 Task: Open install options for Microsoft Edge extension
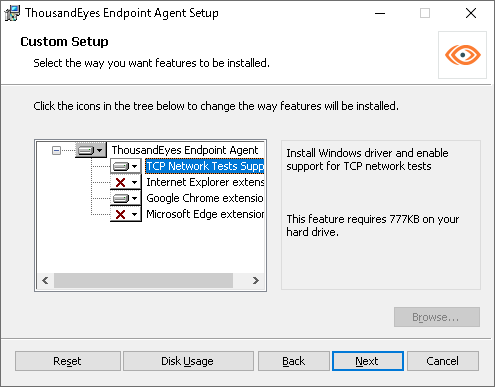coord(126,214)
